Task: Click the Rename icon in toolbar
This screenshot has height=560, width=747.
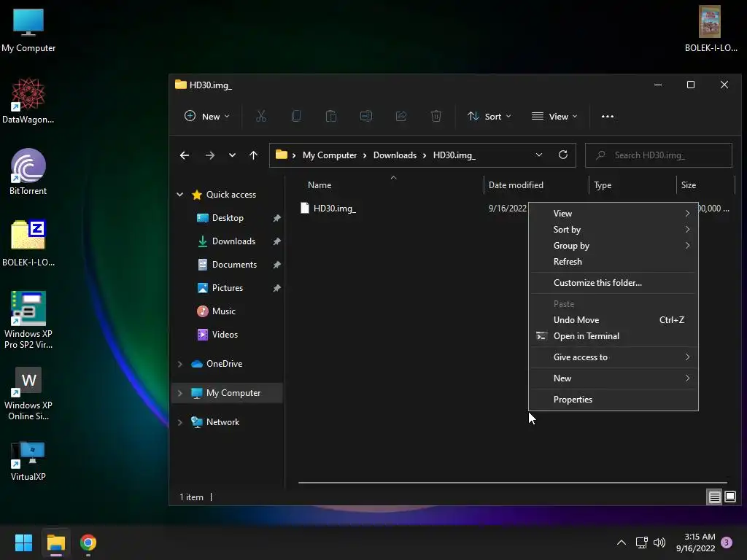Action: coord(366,116)
